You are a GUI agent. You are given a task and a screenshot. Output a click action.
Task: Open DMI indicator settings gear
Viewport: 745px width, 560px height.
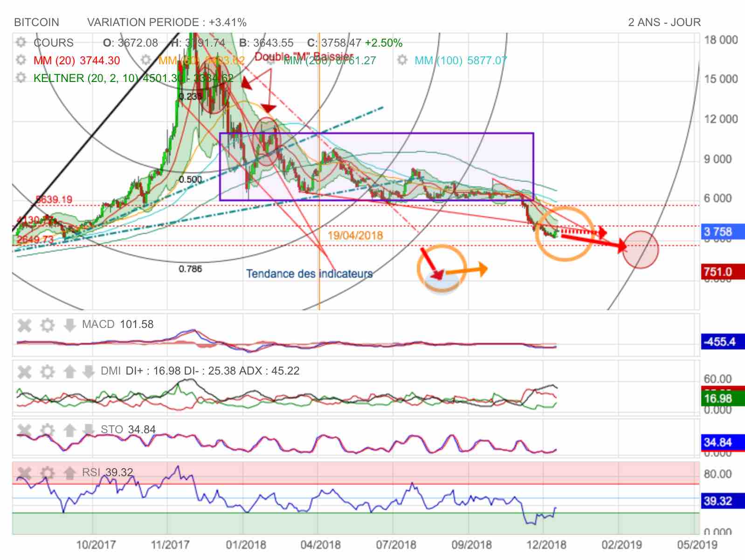(x=47, y=371)
